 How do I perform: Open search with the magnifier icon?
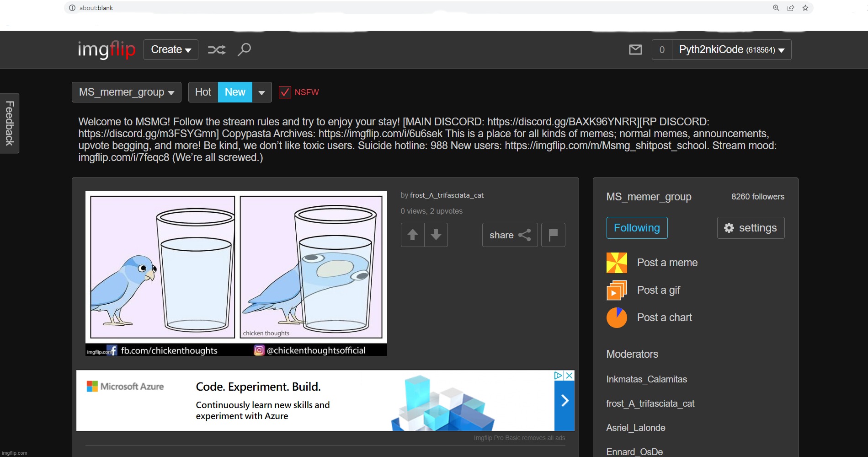pos(244,49)
